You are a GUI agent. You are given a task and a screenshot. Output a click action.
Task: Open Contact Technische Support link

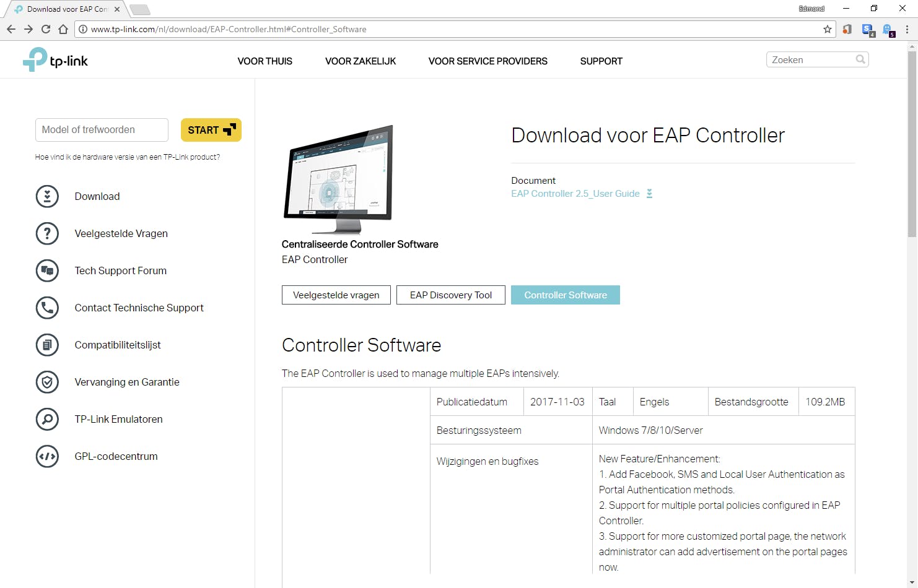(139, 308)
